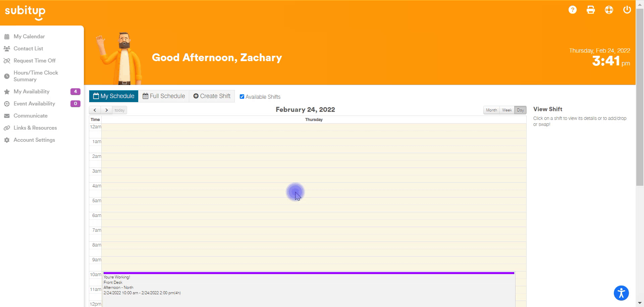644x307 pixels.
Task: Open the Front Desk shift event
Action: coord(309,289)
